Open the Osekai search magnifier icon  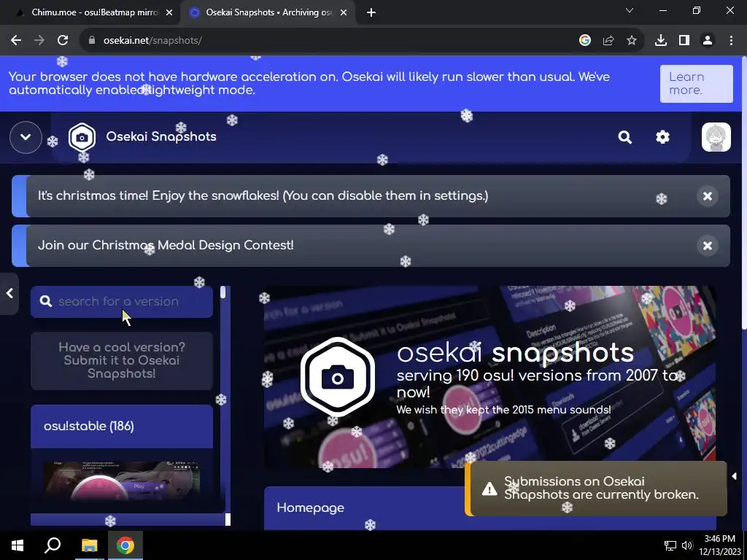click(624, 137)
